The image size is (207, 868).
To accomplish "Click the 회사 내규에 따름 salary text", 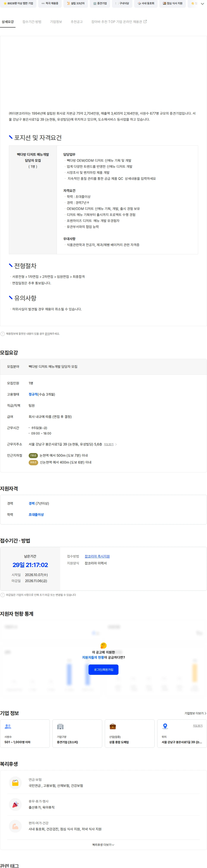I will pos(50,417).
